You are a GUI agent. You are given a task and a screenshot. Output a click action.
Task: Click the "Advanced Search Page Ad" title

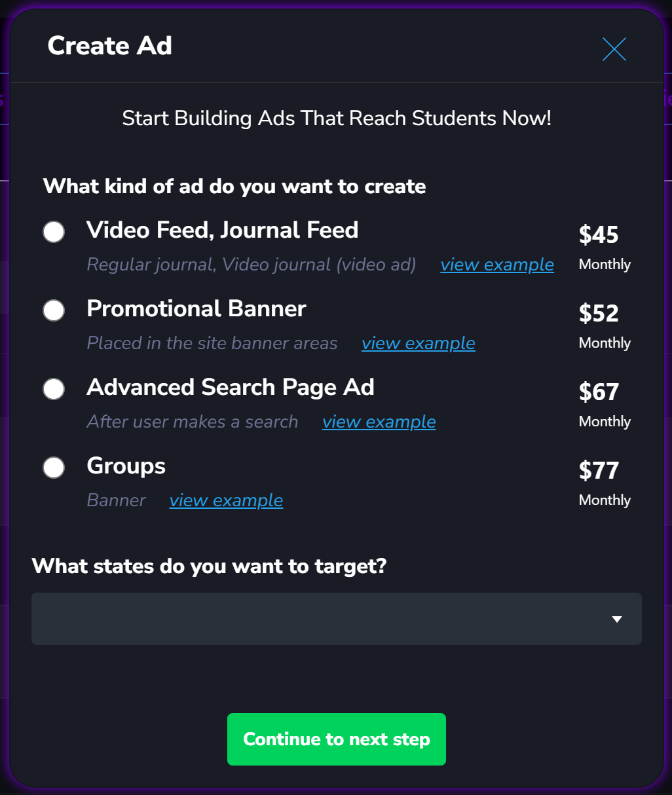pyautogui.click(x=230, y=388)
